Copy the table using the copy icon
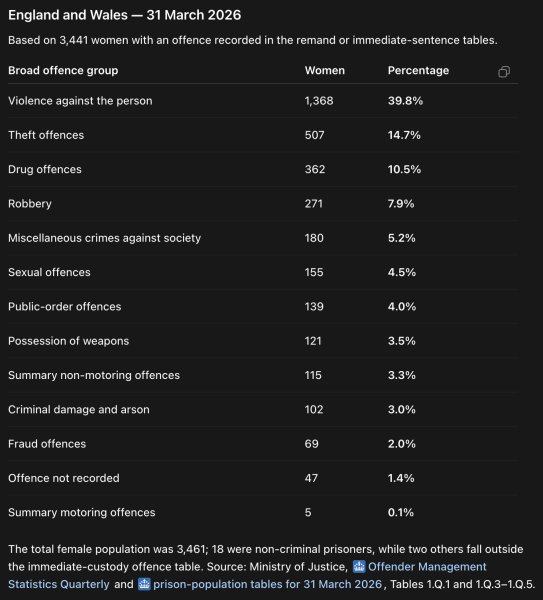 504,72
